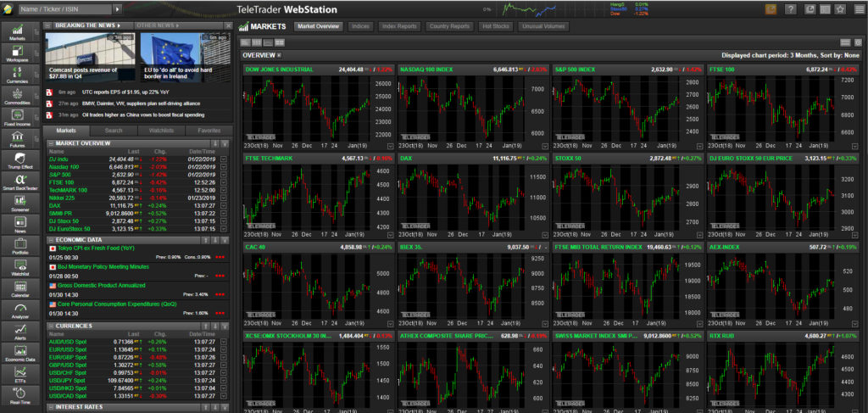Viewport: 868px width, 413px height.
Task: Collapse the Interest Rates panel
Action: click(50, 407)
